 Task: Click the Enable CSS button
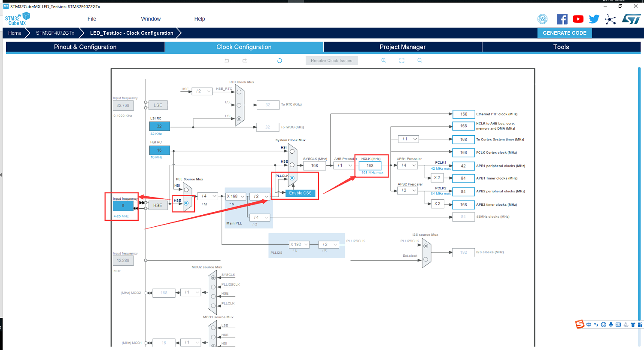tap(300, 193)
